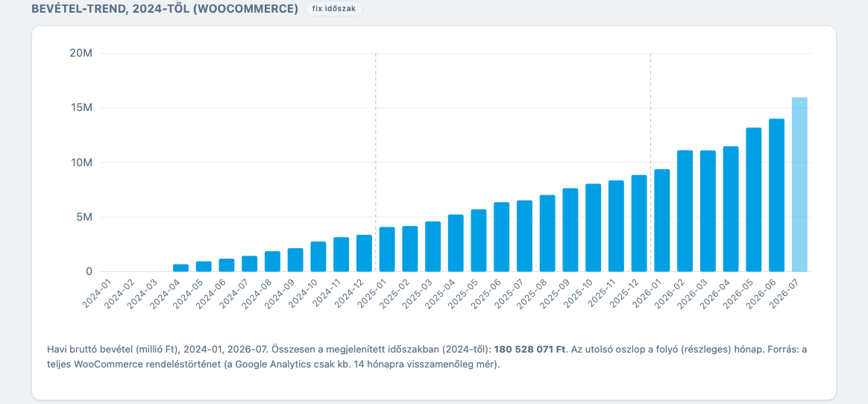This screenshot has height=404, width=868.
Task: Click the total 180 528 071 Ft figure
Action: click(530, 350)
